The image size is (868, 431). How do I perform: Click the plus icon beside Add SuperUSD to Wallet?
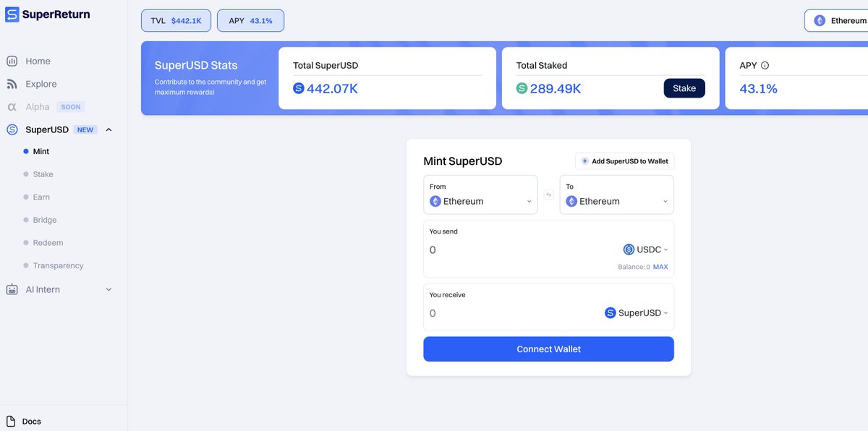(x=585, y=161)
